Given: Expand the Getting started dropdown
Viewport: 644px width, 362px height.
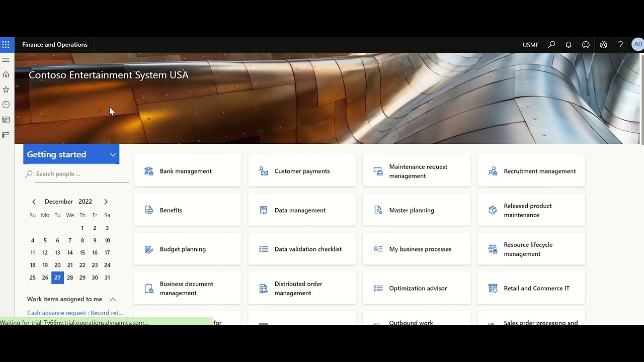Looking at the screenshot, I should point(71,154).
